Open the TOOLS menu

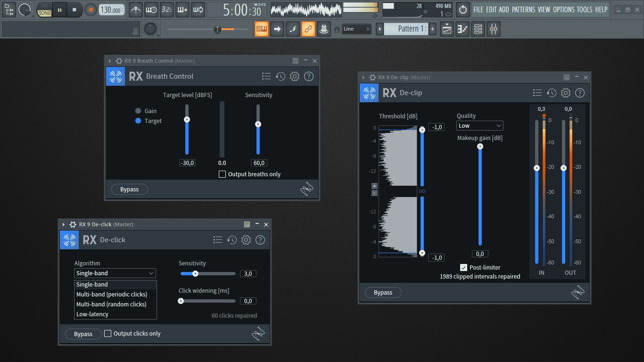pyautogui.click(x=585, y=9)
